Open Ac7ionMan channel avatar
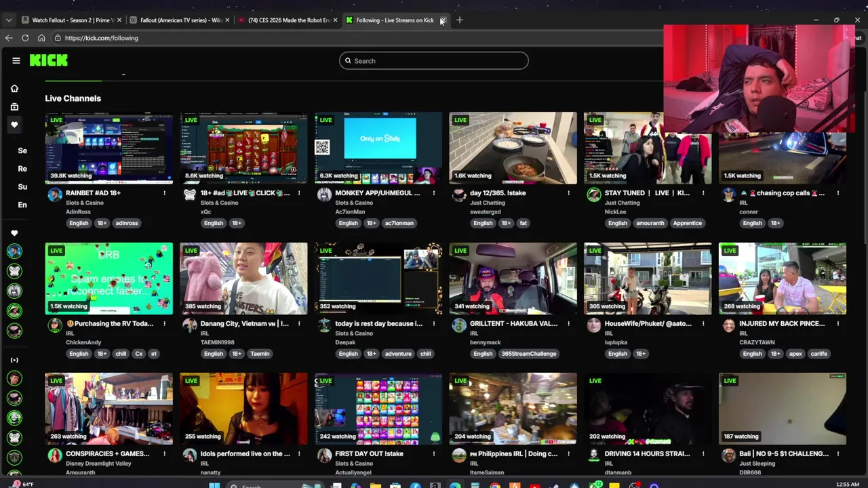The height and width of the screenshot is (488, 868). point(324,195)
